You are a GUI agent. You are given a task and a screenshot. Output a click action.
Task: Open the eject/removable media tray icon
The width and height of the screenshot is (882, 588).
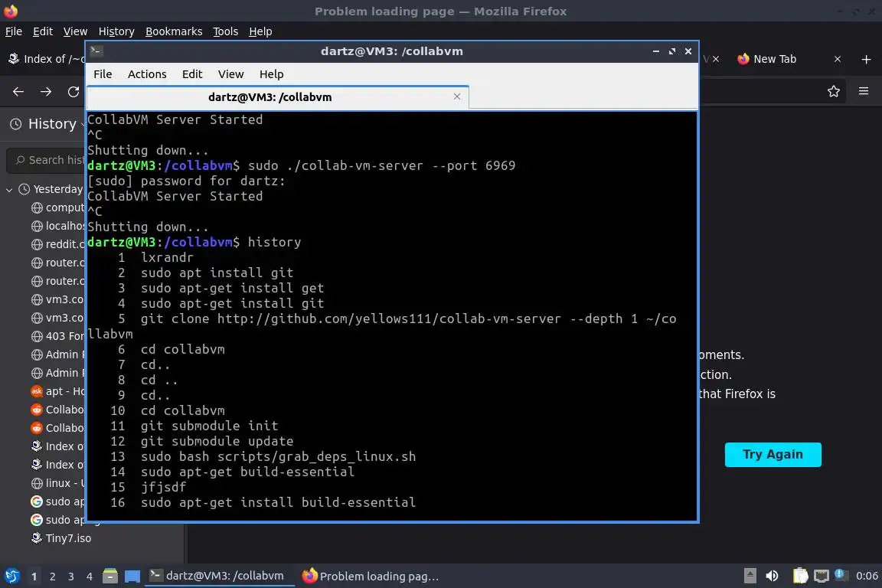click(x=750, y=576)
